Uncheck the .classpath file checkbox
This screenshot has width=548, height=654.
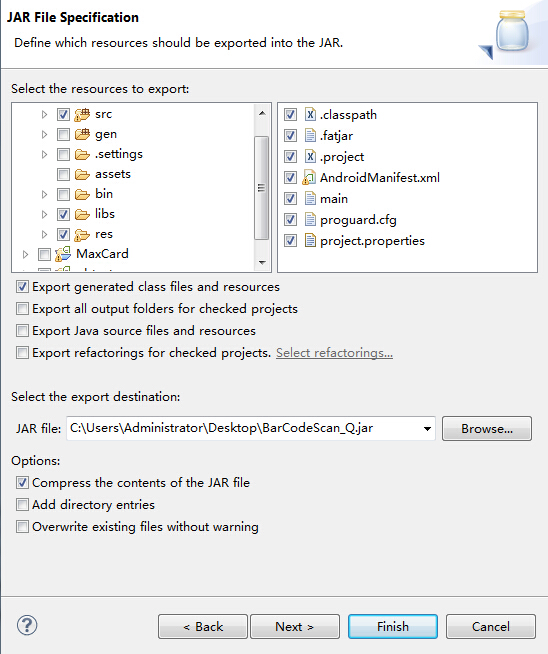290,115
